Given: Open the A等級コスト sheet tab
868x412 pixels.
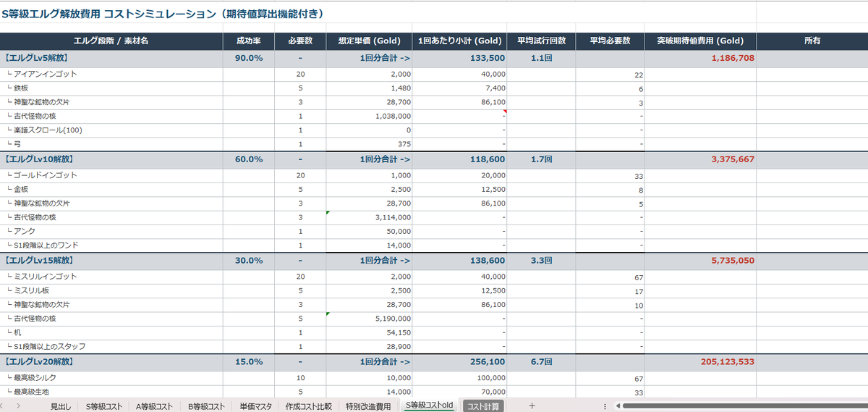Looking at the screenshot, I should 154,406.
